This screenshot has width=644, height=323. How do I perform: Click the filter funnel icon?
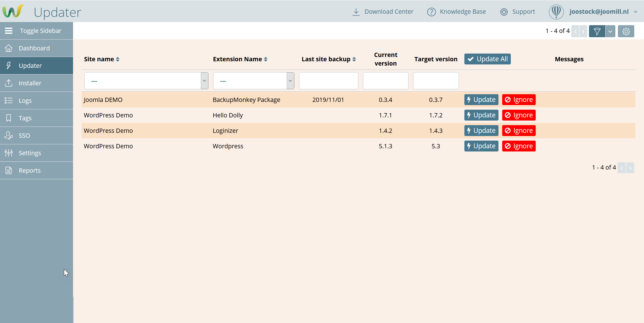[597, 31]
